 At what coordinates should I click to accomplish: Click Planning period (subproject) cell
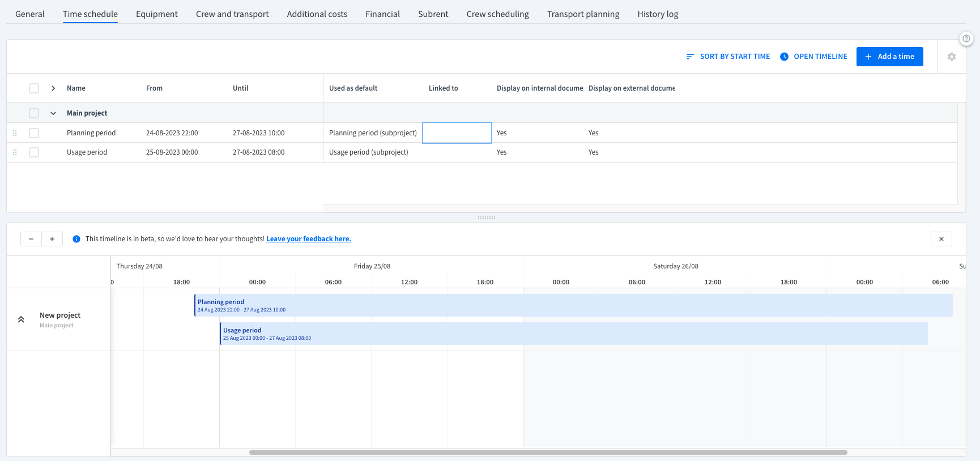coord(373,133)
